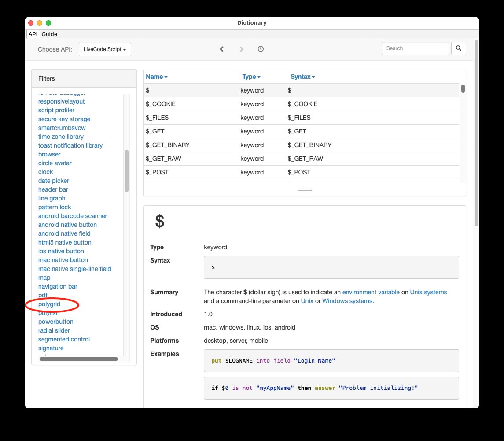Click the back arrow navigation icon
Image resolution: width=504 pixels, height=441 pixels.
(x=222, y=49)
